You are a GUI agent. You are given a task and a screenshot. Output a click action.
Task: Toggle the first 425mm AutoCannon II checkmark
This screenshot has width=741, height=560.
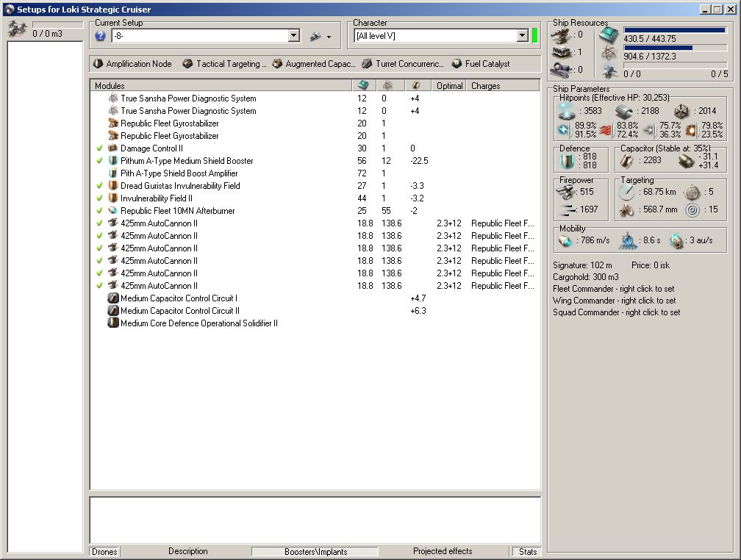point(99,223)
